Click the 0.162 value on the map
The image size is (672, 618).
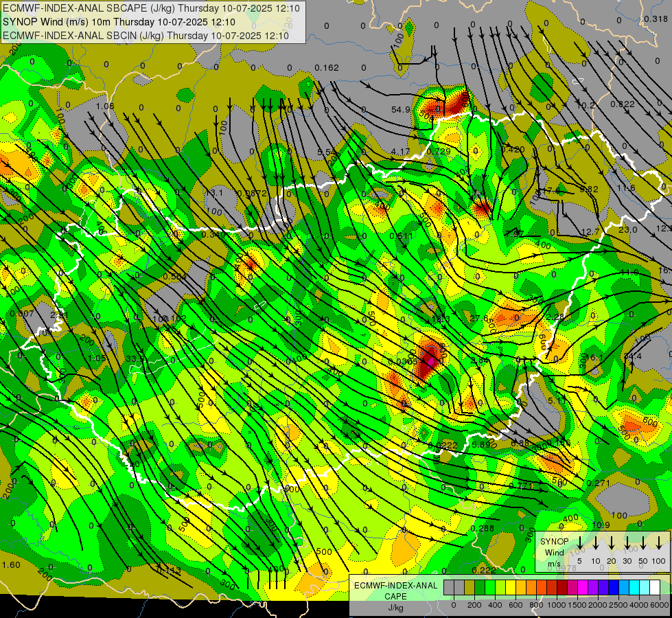coord(327,68)
